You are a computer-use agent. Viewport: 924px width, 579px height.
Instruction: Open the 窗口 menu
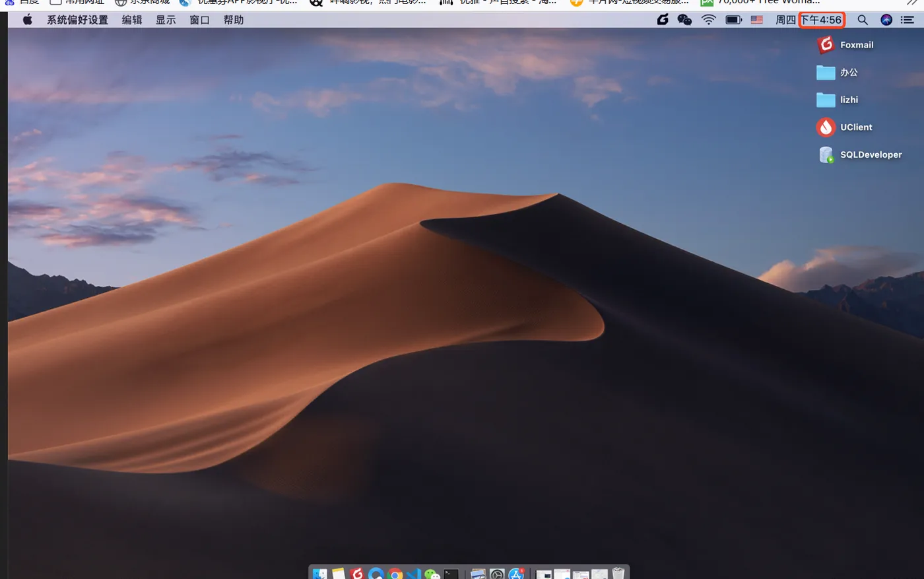click(199, 20)
